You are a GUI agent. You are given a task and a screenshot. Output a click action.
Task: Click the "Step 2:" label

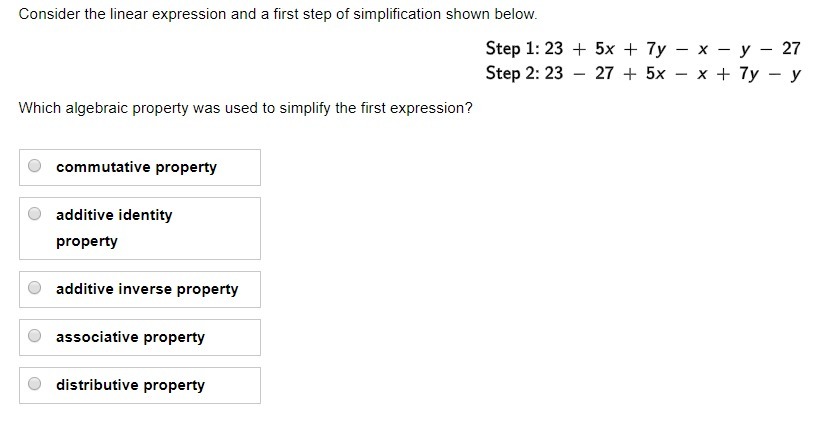coord(513,73)
